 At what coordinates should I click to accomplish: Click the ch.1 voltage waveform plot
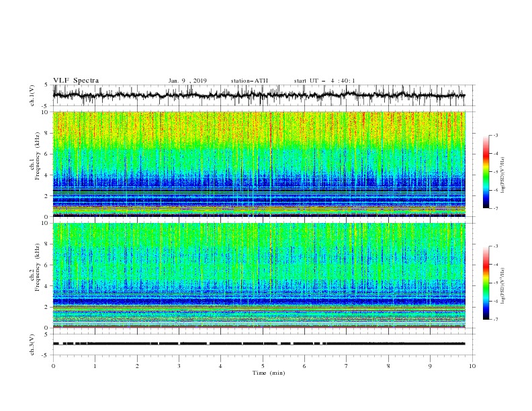click(x=264, y=95)
